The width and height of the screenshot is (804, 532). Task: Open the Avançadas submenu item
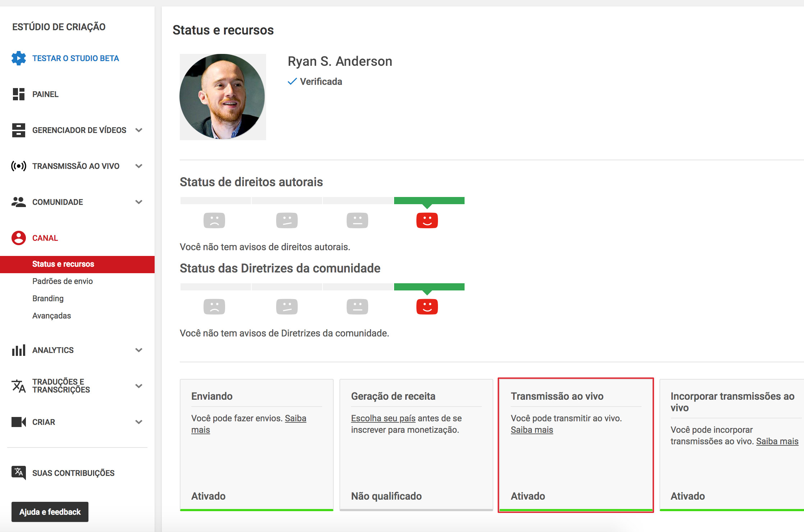pyautogui.click(x=52, y=316)
